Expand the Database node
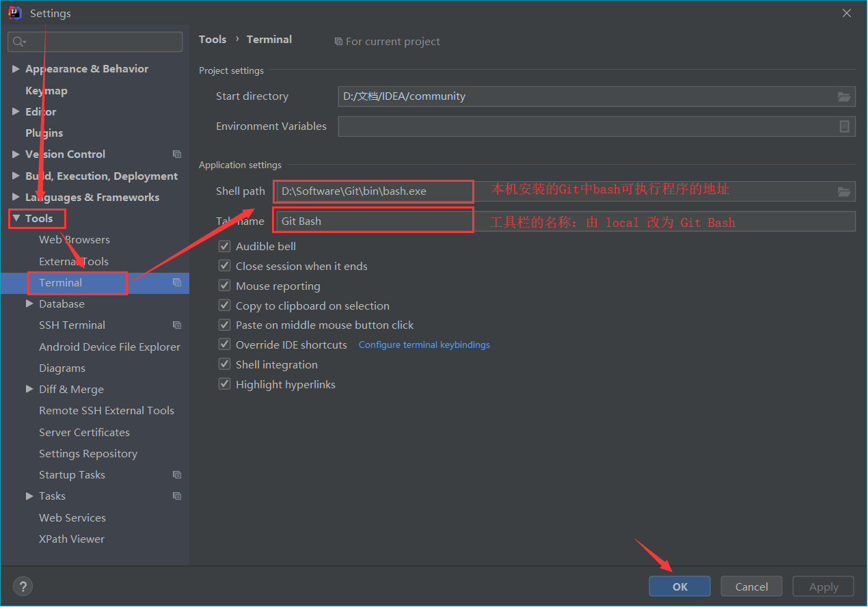The width and height of the screenshot is (868, 607). click(28, 303)
